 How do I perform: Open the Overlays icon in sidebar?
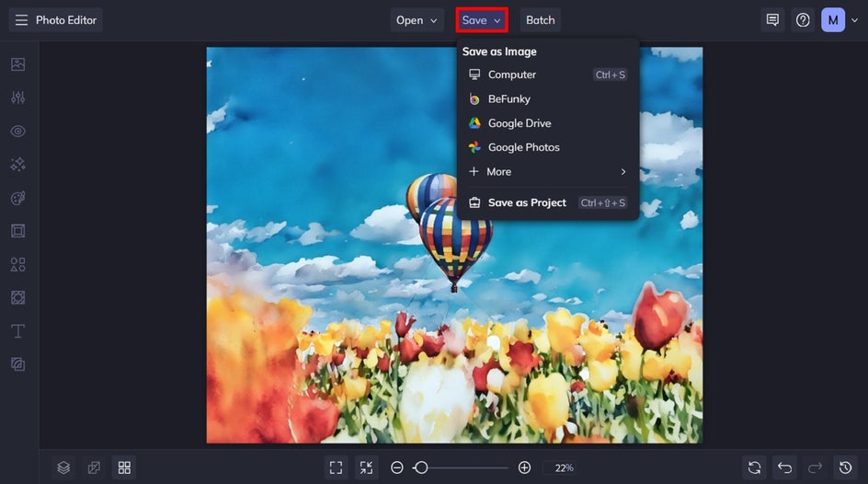(17, 297)
